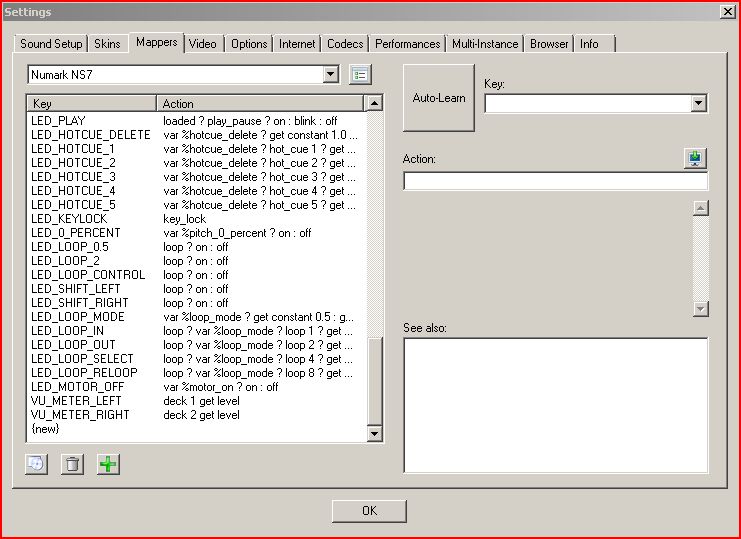Click the green download icon above Action field
Screen dimensions: 741x539
tap(695, 158)
